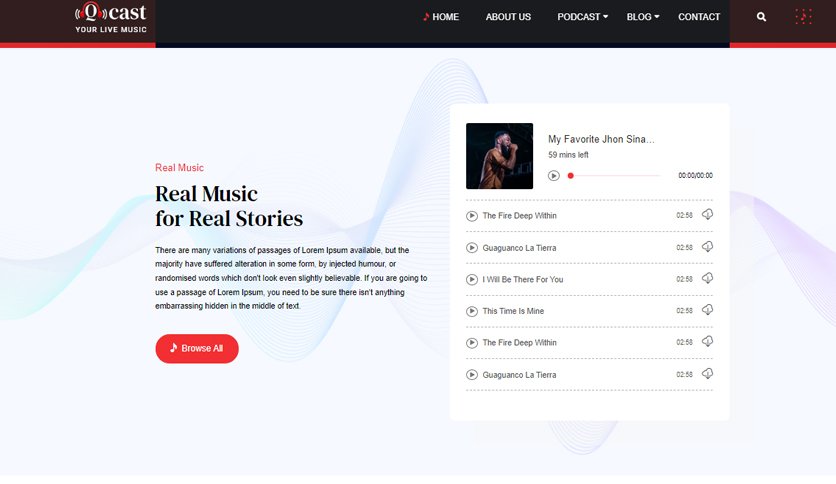
Task: Open the search magnifier icon in header
Action: (x=761, y=17)
